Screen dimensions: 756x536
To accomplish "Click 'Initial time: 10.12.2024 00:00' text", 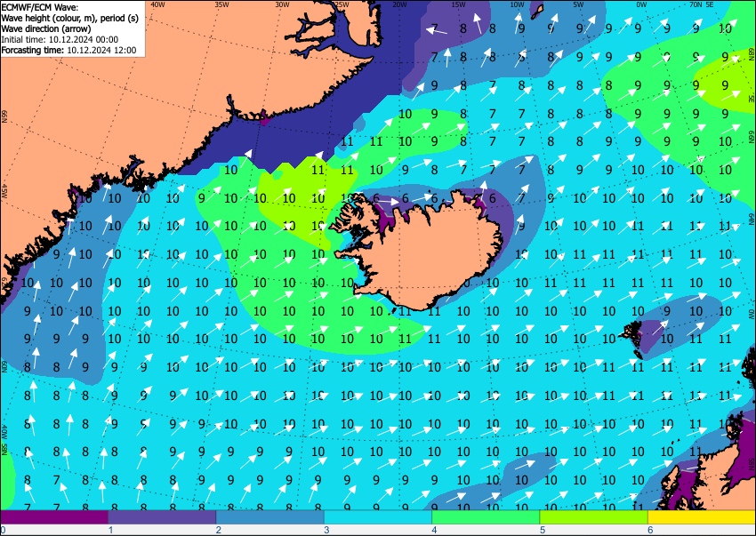I will coord(60,39).
